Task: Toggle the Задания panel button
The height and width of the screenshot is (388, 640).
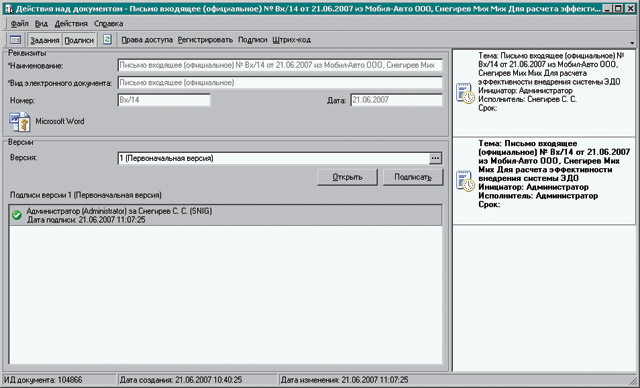Action: pyautogui.click(x=44, y=40)
